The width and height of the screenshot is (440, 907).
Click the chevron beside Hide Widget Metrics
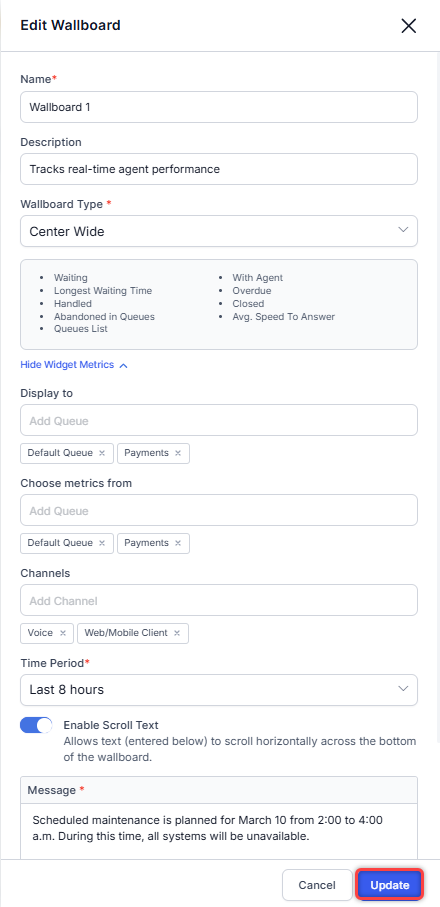[123, 366]
